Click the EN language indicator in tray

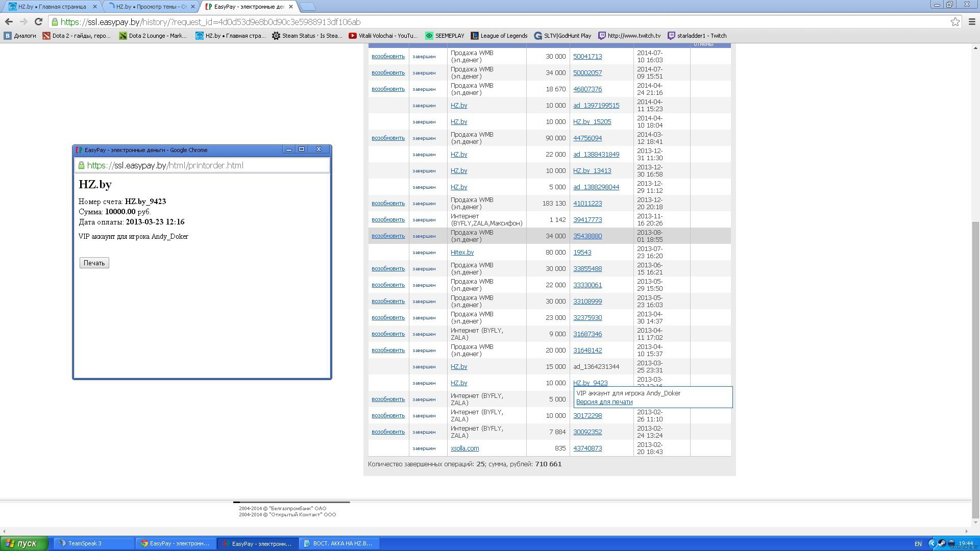pos(918,544)
